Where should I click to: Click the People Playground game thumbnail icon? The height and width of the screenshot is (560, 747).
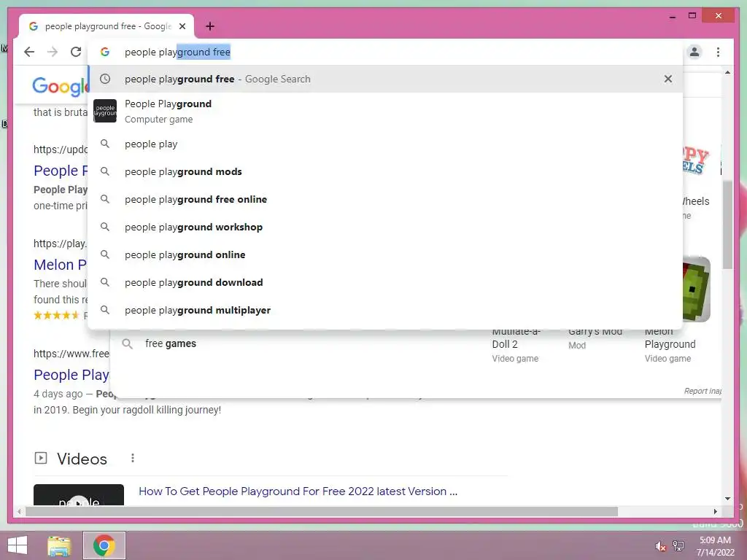point(105,111)
